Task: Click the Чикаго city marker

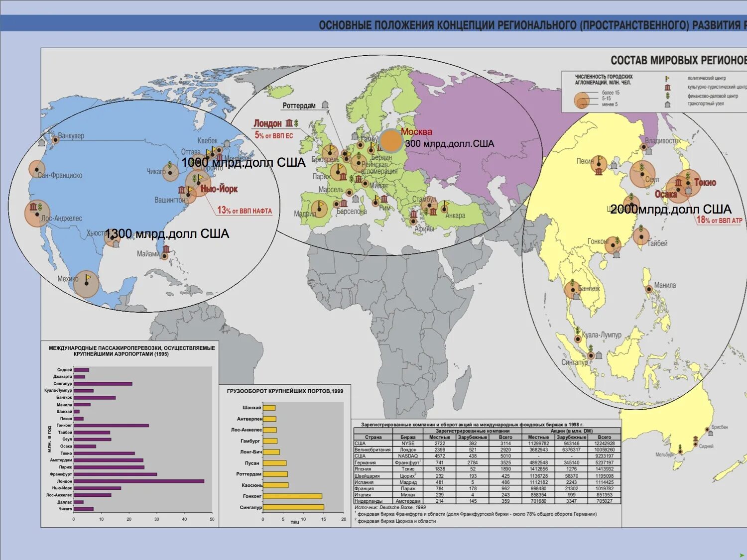Action: 170,173
